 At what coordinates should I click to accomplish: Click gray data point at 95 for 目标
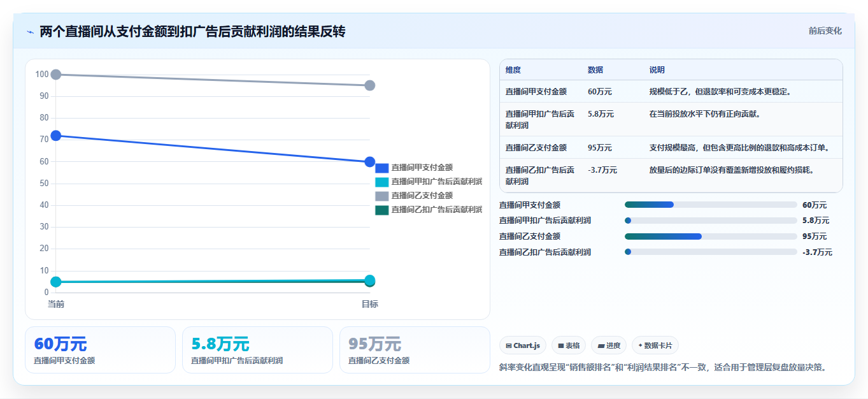pyautogui.click(x=369, y=85)
